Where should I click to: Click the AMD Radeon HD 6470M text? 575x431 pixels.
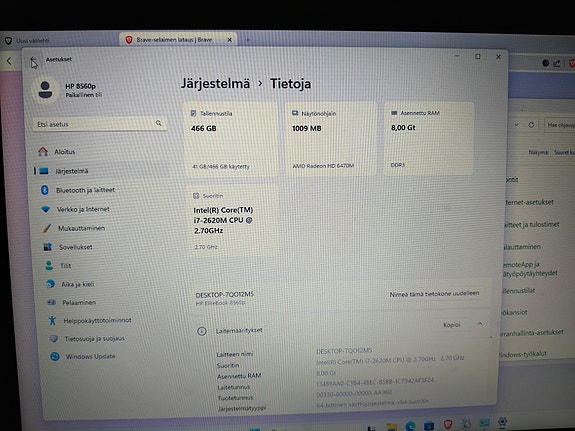[x=323, y=166]
